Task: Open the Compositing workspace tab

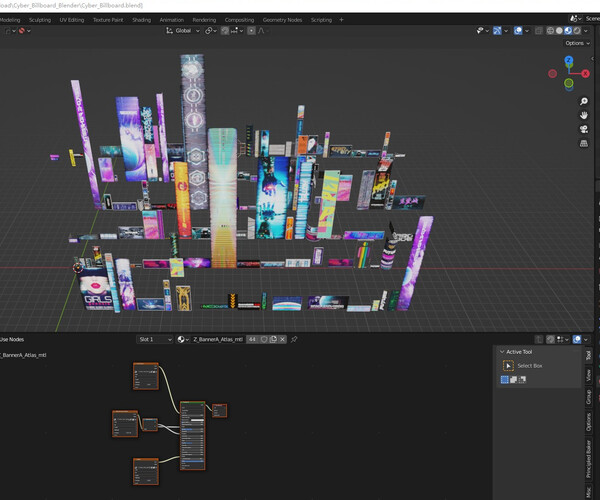Action: click(239, 20)
